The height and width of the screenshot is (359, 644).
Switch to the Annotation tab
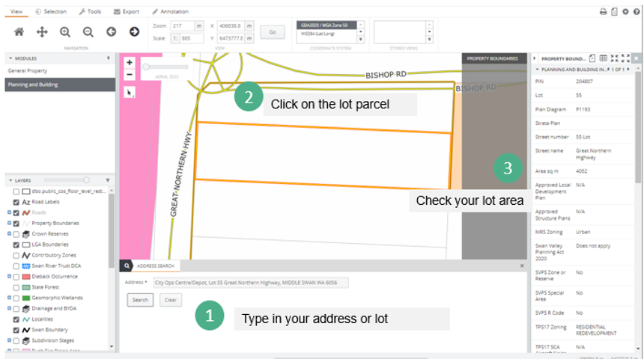pos(170,12)
